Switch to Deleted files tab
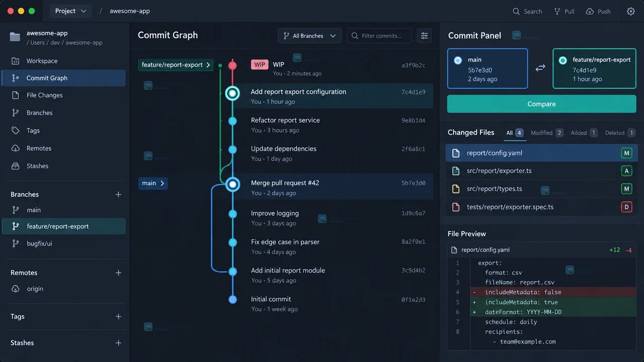 pyautogui.click(x=621, y=133)
